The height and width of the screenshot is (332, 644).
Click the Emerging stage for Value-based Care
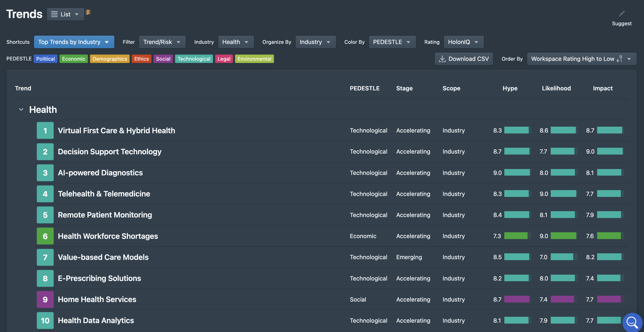pyautogui.click(x=409, y=257)
